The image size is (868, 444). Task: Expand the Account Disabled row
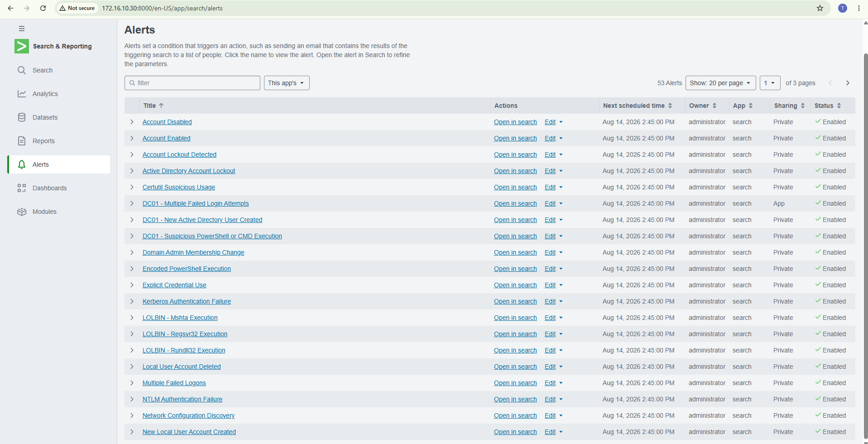point(132,122)
